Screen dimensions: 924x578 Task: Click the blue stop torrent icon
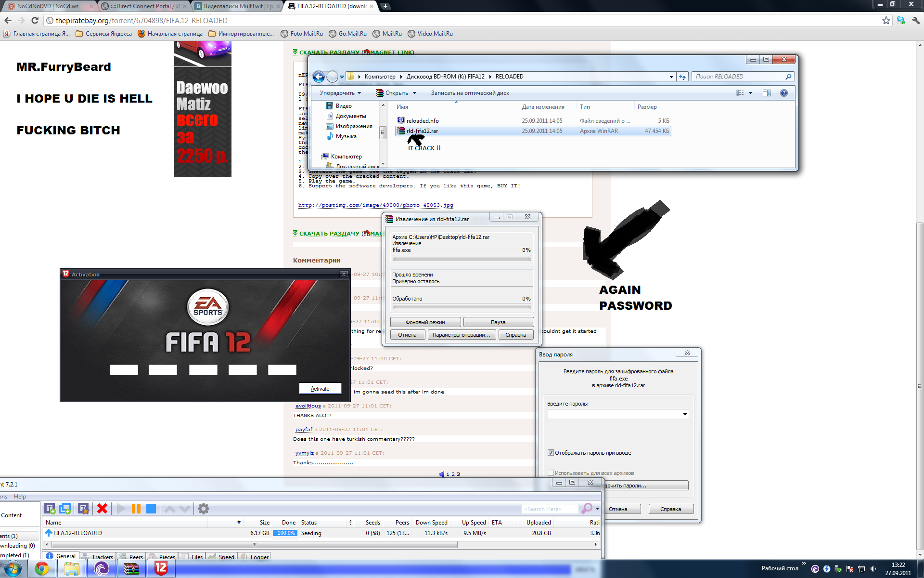coord(151,509)
